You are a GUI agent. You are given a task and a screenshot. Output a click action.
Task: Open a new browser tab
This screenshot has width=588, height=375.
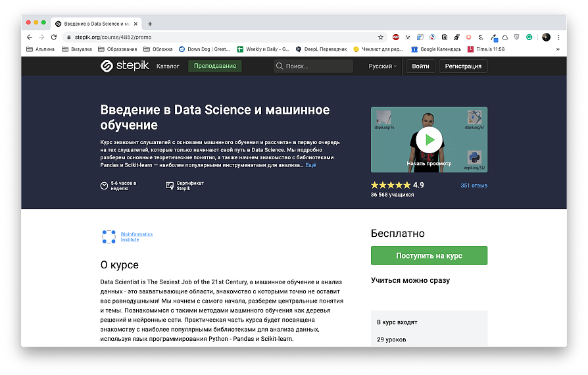pos(150,24)
